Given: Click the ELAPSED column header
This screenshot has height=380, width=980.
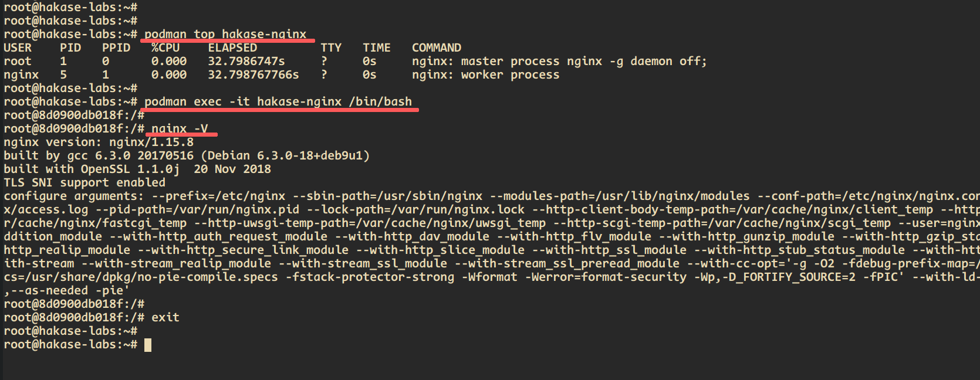Looking at the screenshot, I should click(232, 48).
